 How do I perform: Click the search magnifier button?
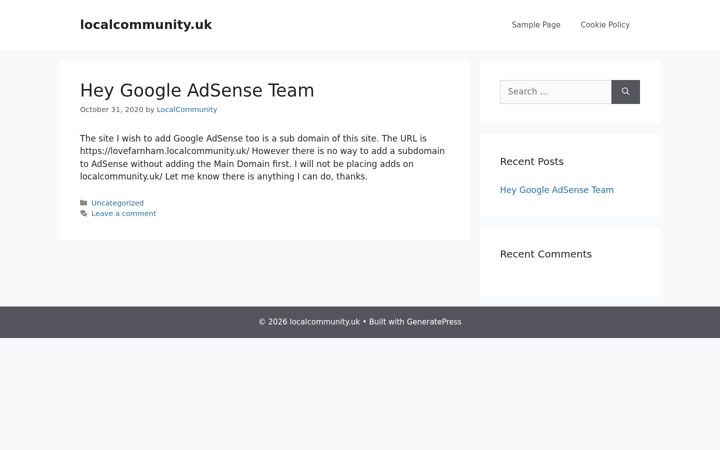pos(625,92)
